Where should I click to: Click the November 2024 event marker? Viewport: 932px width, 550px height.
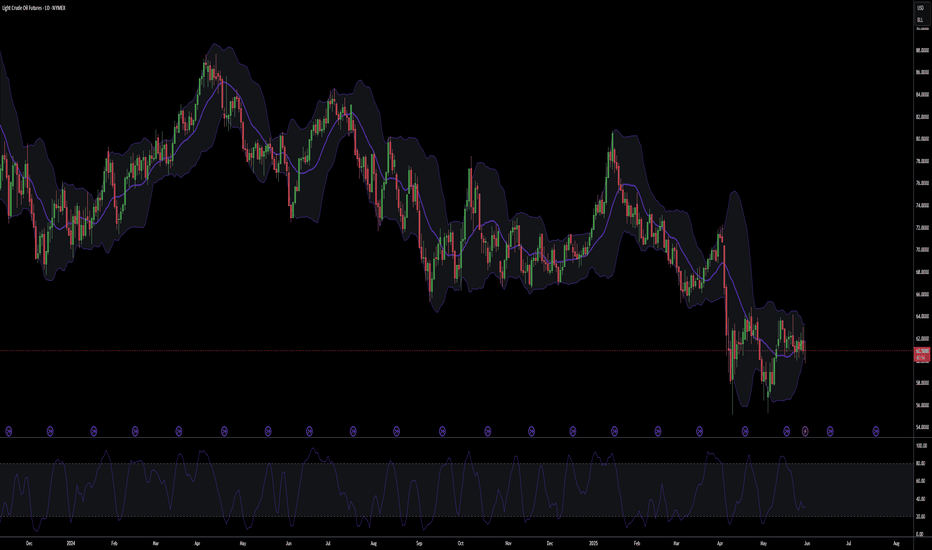(531, 431)
